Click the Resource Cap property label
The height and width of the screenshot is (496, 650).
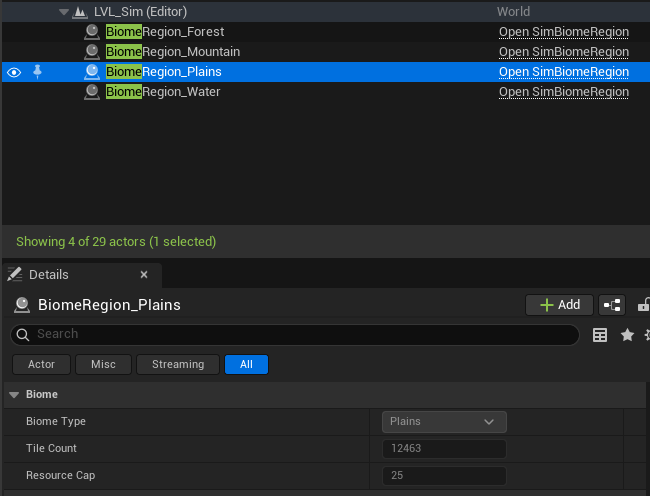pos(61,475)
